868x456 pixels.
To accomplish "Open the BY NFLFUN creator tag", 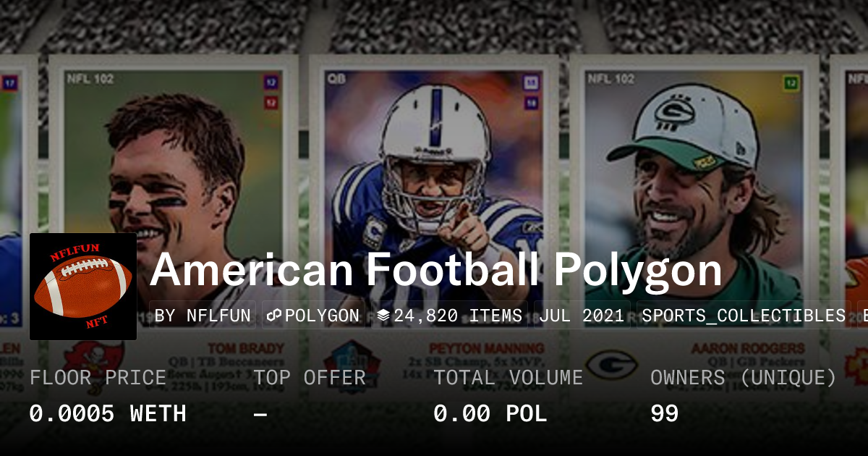I will click(x=203, y=316).
